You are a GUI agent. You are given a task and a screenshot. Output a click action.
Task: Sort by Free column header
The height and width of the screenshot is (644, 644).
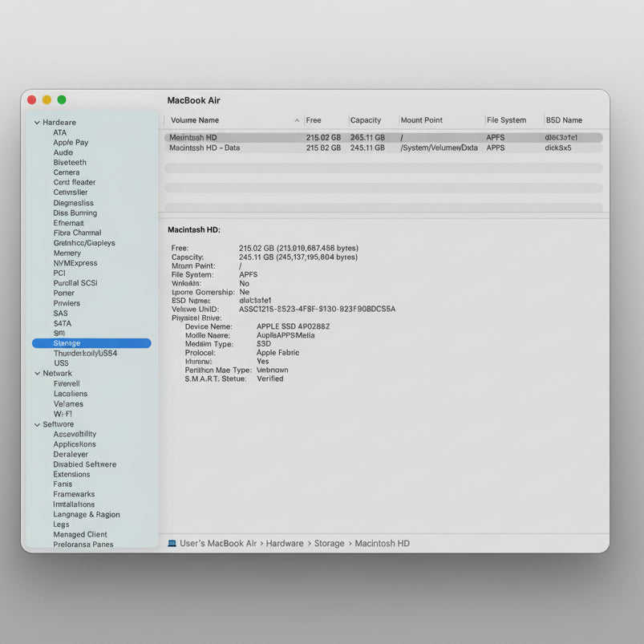[x=314, y=120]
